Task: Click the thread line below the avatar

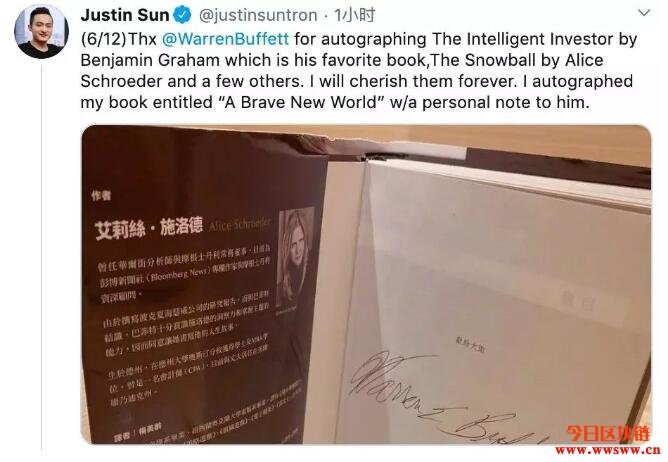Action: tap(42, 256)
